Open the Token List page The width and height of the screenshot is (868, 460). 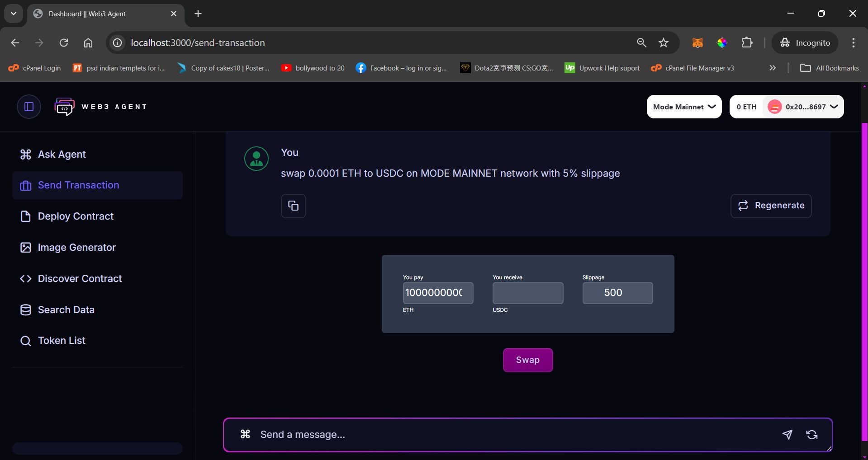pos(98,341)
